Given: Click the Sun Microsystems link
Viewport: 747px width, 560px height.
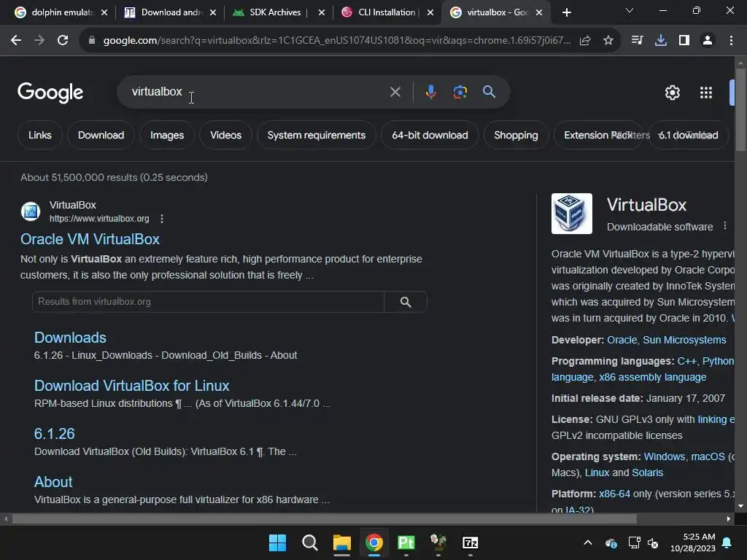Looking at the screenshot, I should click(x=684, y=340).
